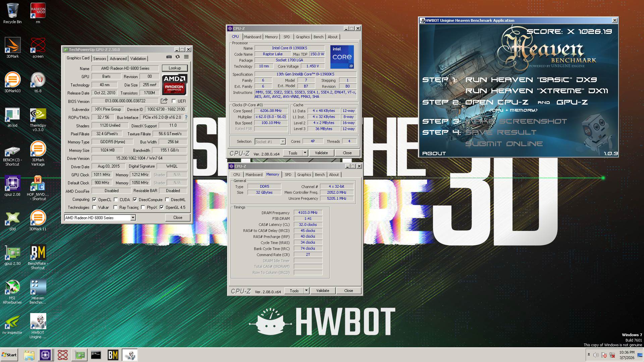Open the MSI Afterburner desktop icon
Image resolution: width=644 pixels, height=362 pixels.
coord(12,292)
